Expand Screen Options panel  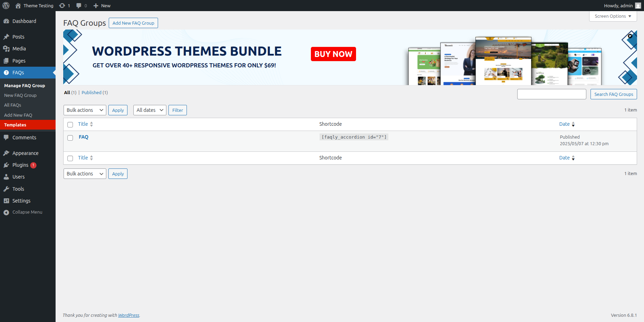[x=613, y=16]
